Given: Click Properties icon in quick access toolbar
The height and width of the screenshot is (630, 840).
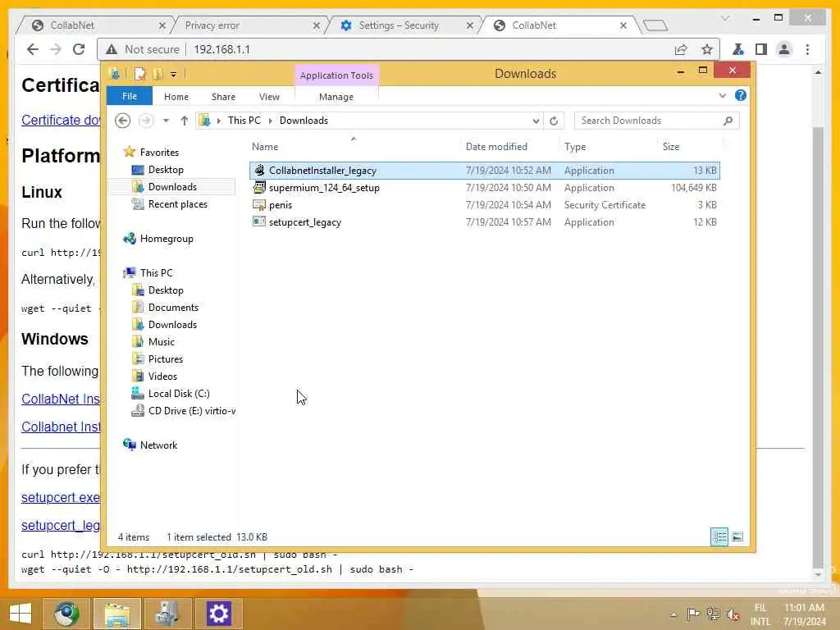Looking at the screenshot, I should (139, 74).
